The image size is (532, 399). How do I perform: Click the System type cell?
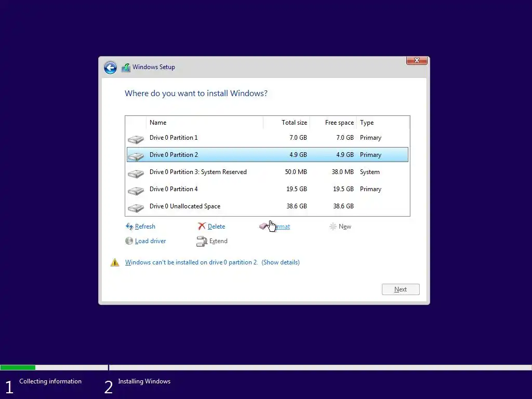point(370,172)
